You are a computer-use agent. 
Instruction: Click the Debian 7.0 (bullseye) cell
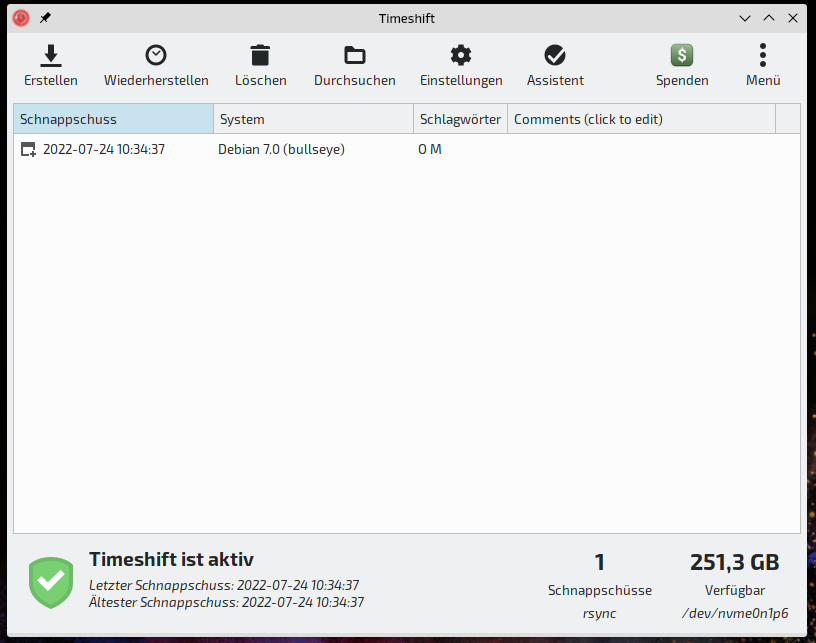pyautogui.click(x=281, y=149)
